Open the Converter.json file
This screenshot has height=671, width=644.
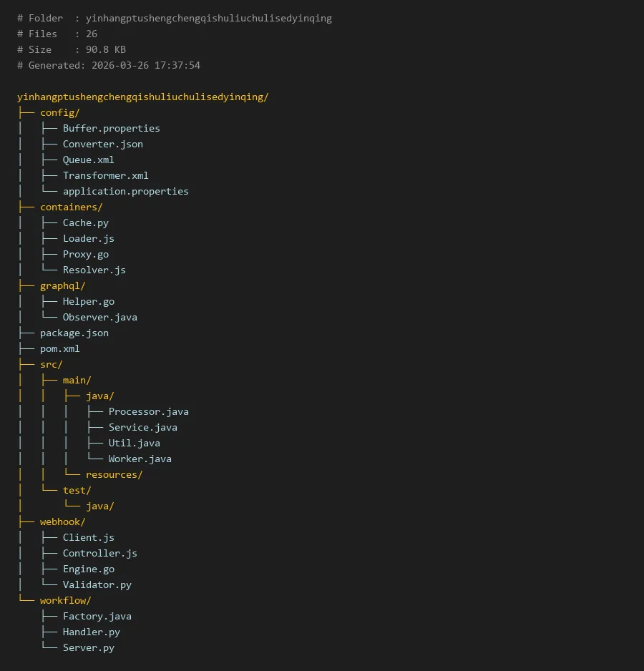(102, 144)
